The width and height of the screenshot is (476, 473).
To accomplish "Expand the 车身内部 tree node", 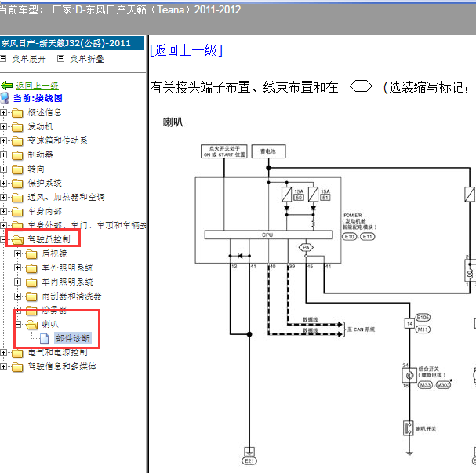I will tap(3, 211).
